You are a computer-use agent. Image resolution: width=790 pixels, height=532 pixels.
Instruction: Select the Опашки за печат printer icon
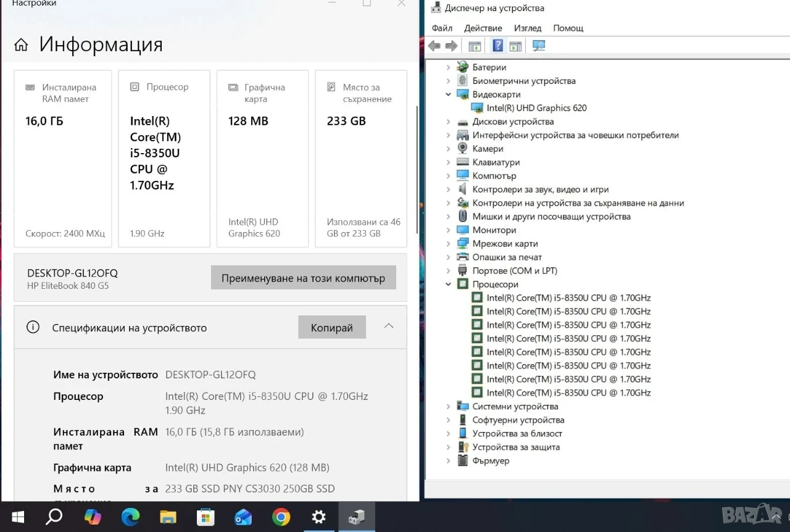click(463, 257)
